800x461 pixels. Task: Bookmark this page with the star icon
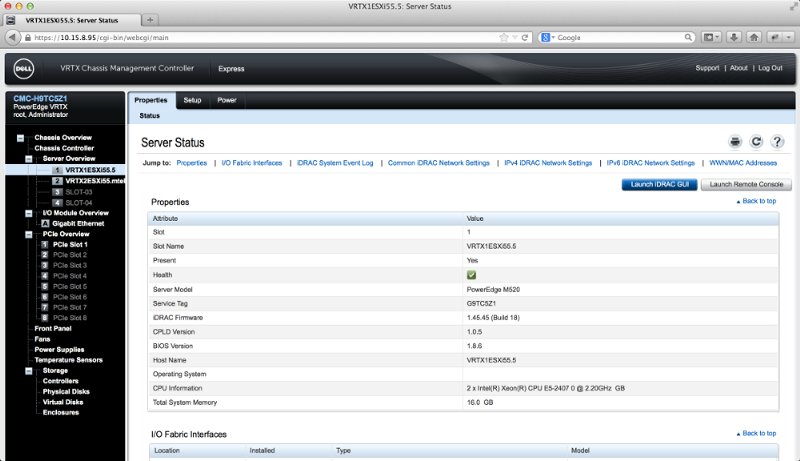504,37
